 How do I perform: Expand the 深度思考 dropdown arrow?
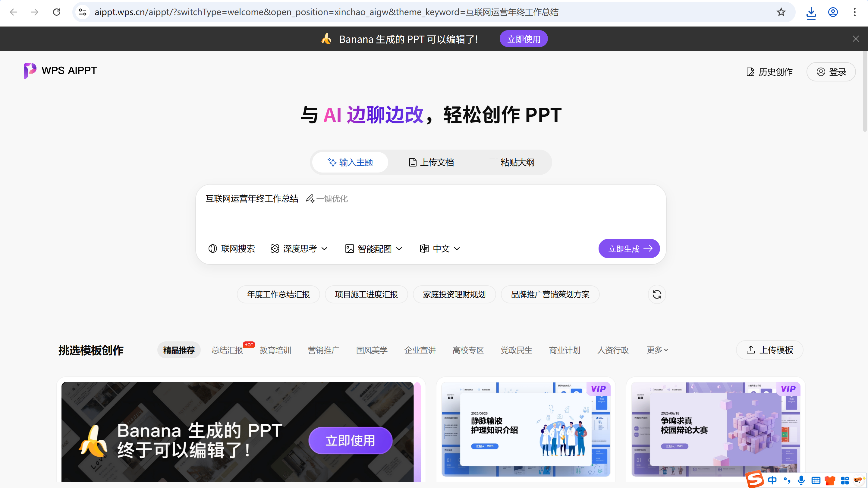click(x=325, y=249)
